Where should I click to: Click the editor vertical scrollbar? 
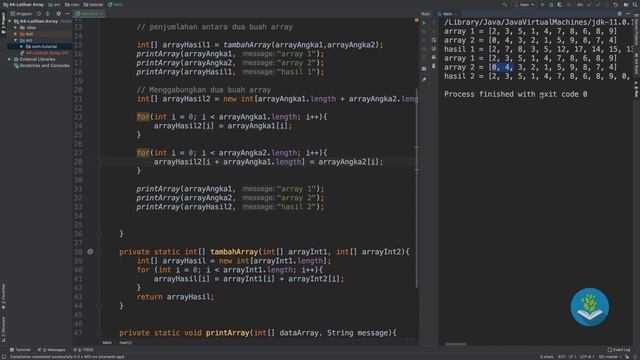pyautogui.click(x=417, y=188)
